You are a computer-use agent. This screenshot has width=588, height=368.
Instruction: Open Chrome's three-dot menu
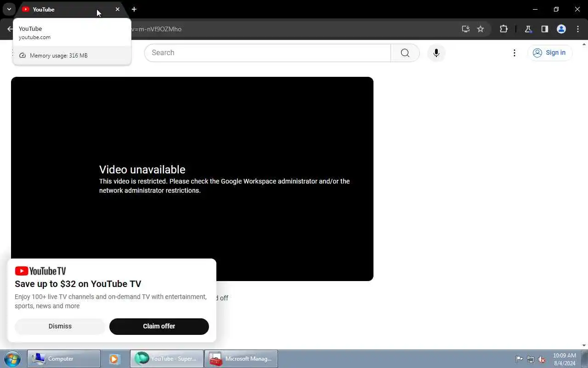point(578,29)
